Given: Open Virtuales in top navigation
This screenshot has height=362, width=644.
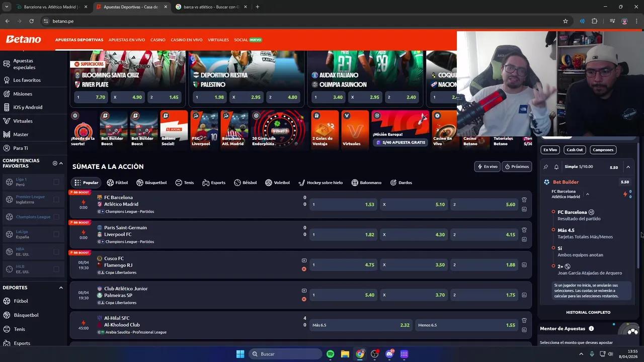Looking at the screenshot, I should (x=218, y=40).
